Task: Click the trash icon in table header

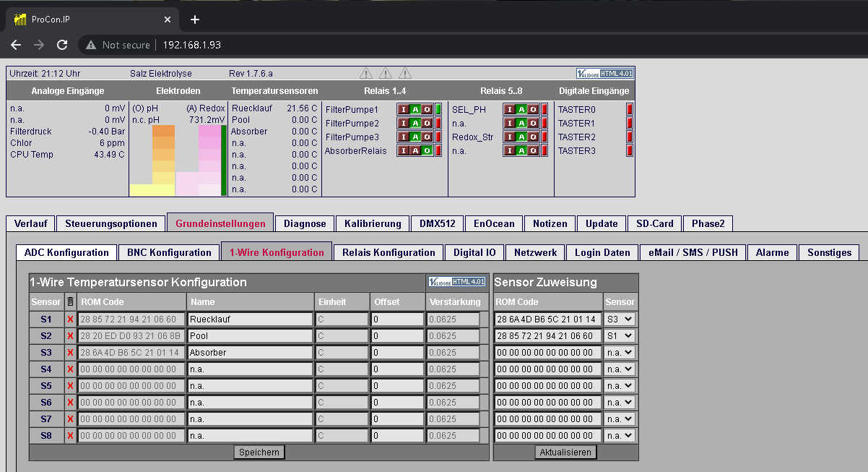Action: 70,301
